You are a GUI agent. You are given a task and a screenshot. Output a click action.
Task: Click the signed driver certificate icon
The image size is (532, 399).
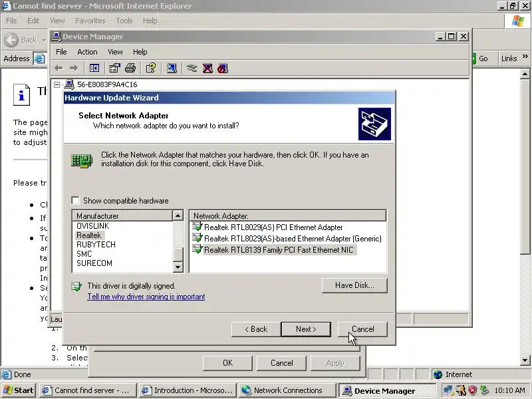click(76, 287)
